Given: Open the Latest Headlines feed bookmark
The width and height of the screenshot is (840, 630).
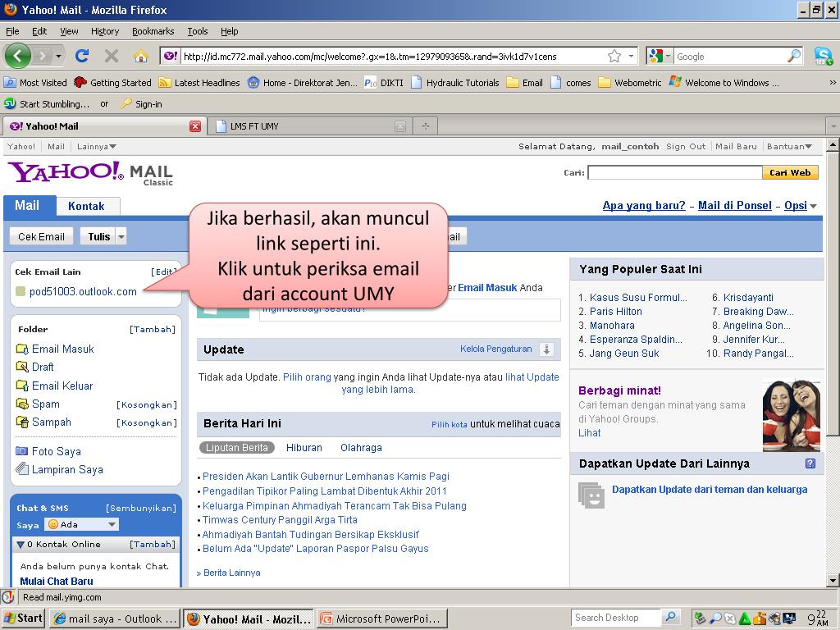Looking at the screenshot, I should click(x=199, y=83).
